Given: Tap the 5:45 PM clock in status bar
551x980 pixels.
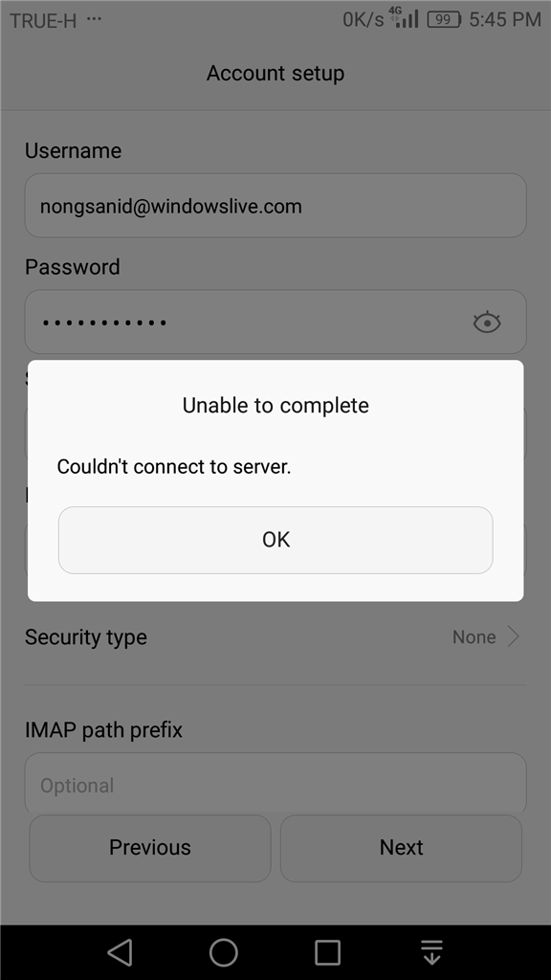Looking at the screenshot, I should click(505, 19).
